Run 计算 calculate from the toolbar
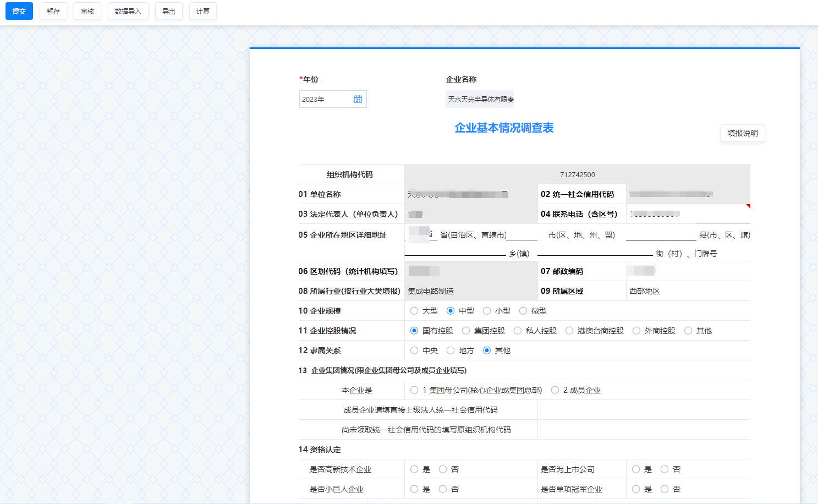The height and width of the screenshot is (504, 818). pyautogui.click(x=203, y=11)
